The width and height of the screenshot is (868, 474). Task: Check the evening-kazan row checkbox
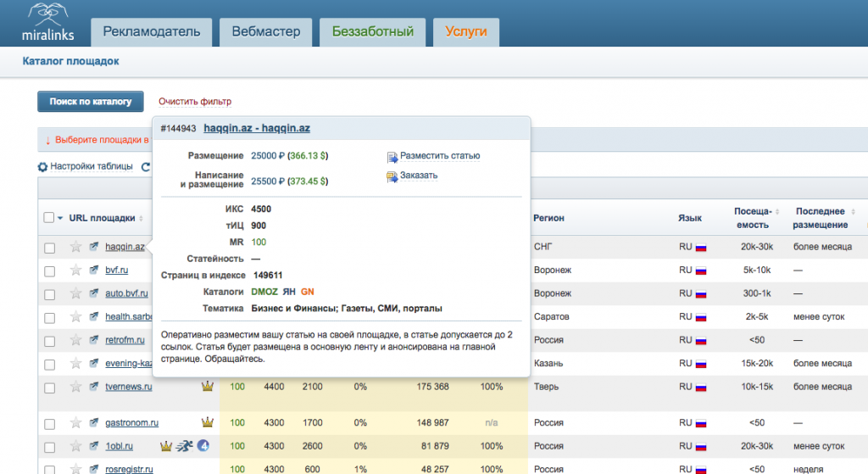click(50, 365)
